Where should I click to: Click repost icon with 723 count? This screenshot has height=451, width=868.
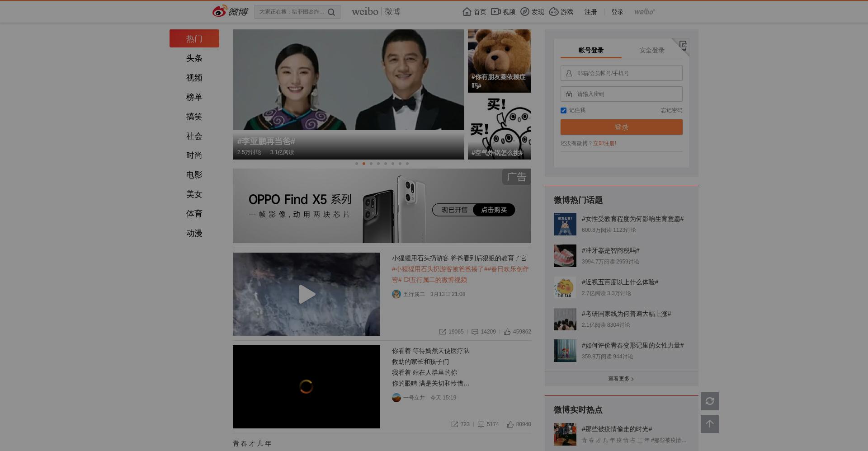tap(454, 424)
